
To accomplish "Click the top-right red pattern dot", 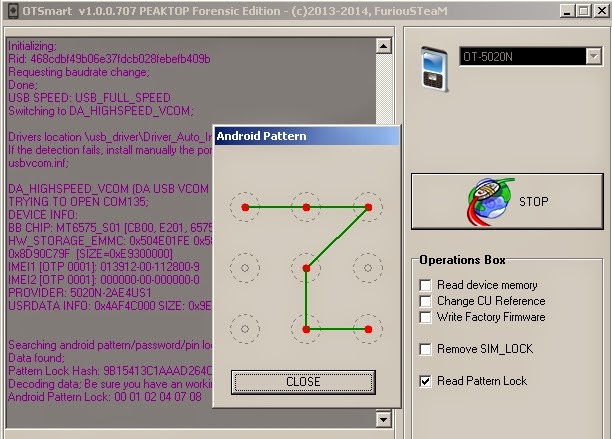I will coord(368,207).
